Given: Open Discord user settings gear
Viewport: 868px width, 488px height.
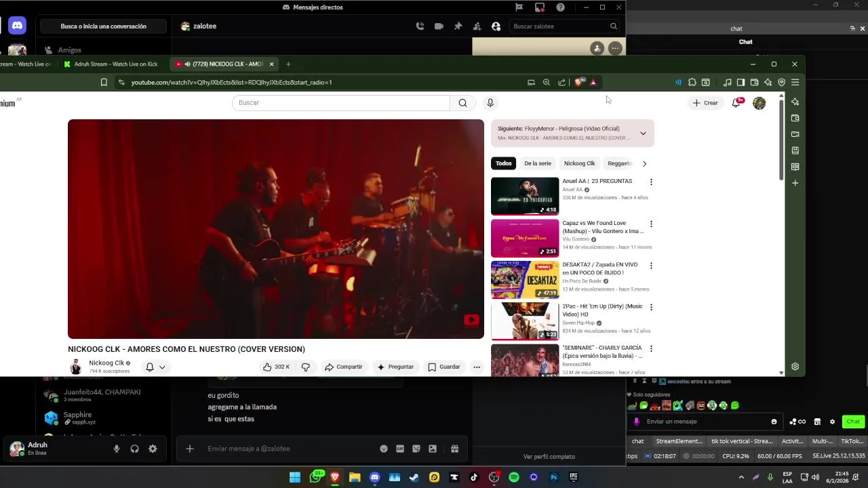Looking at the screenshot, I should click(153, 449).
